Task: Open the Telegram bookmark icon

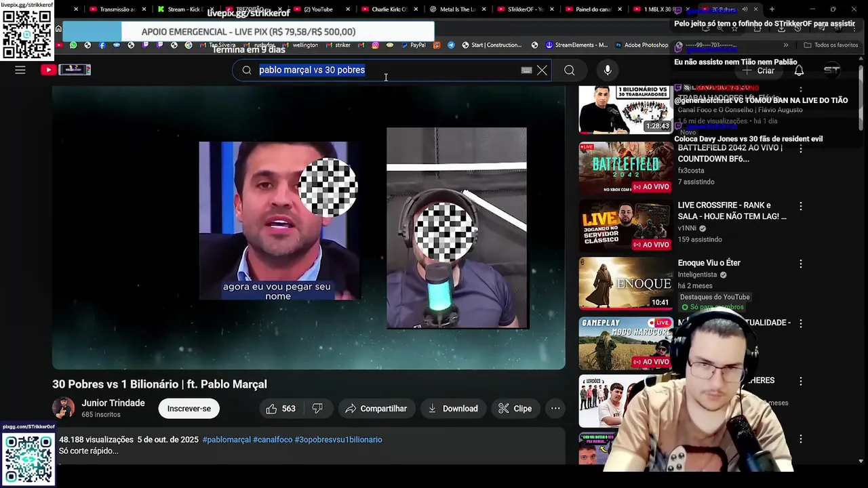Action: [x=451, y=45]
